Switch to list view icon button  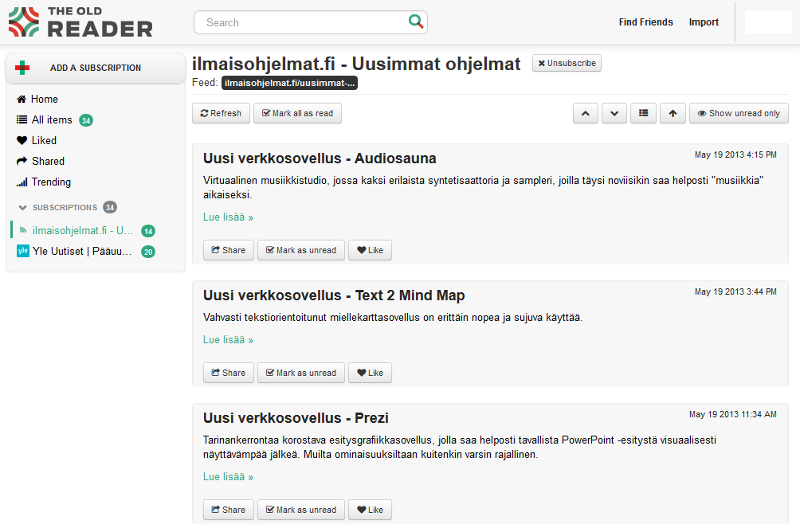643,113
